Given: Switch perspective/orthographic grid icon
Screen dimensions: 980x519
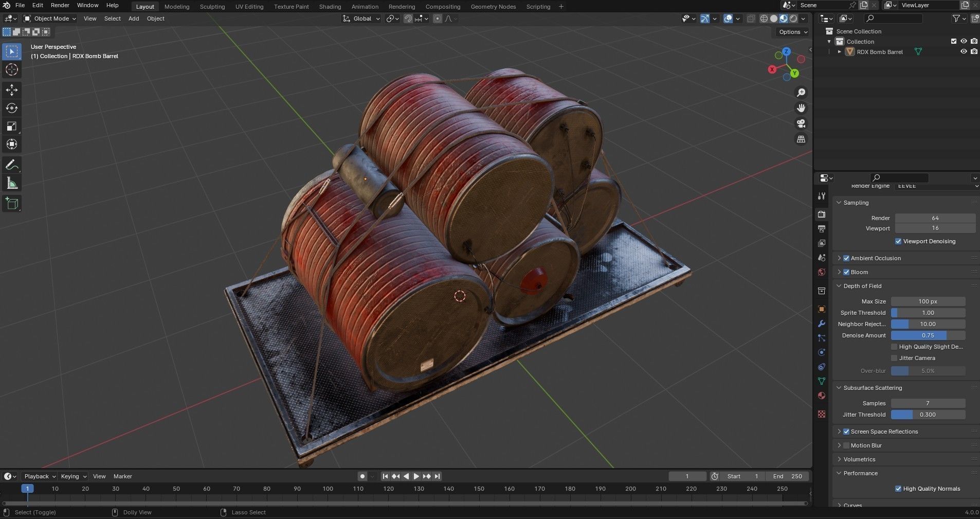Looking at the screenshot, I should point(801,139).
